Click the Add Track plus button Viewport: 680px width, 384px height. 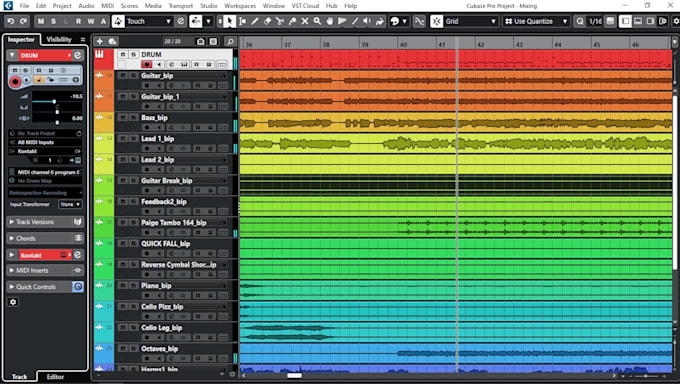click(100, 41)
